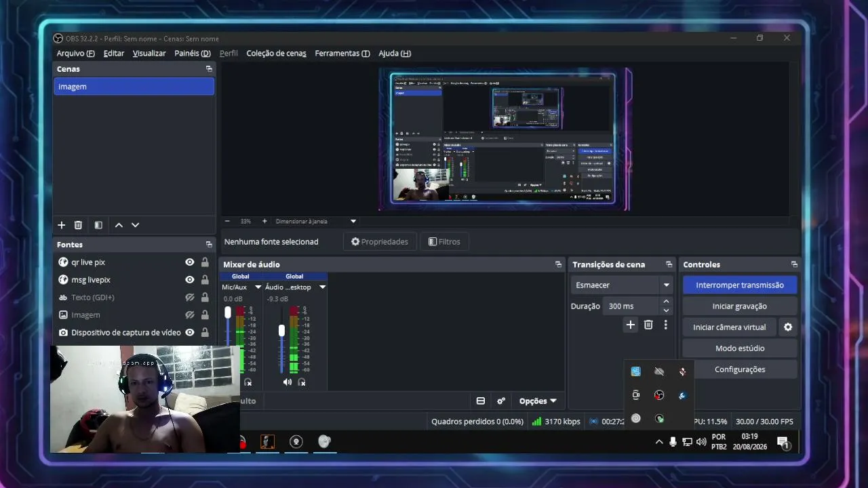Remove the scene transition with the trash icon

coord(648,325)
